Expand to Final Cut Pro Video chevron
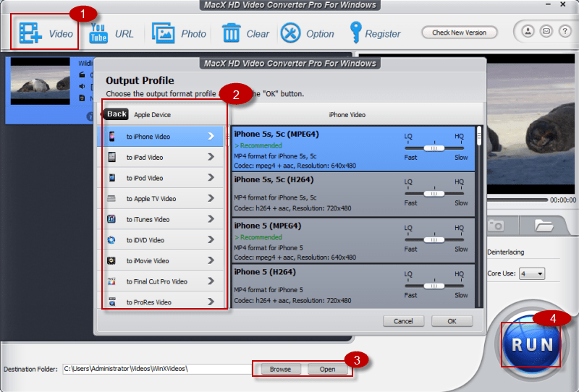 click(211, 281)
